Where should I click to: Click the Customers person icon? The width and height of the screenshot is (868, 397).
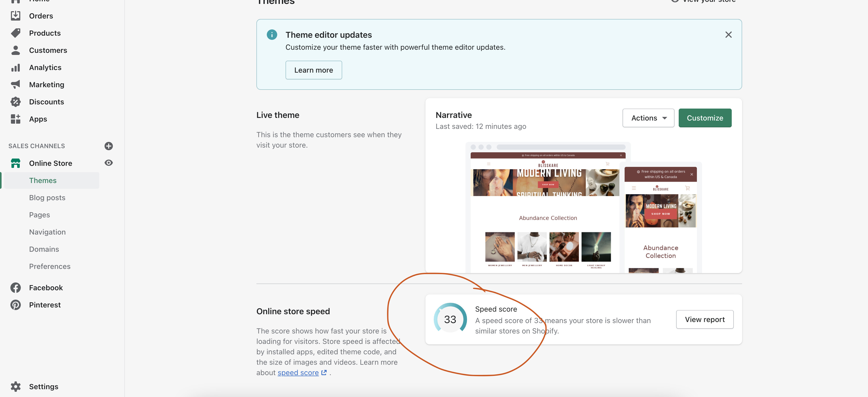coord(16,50)
